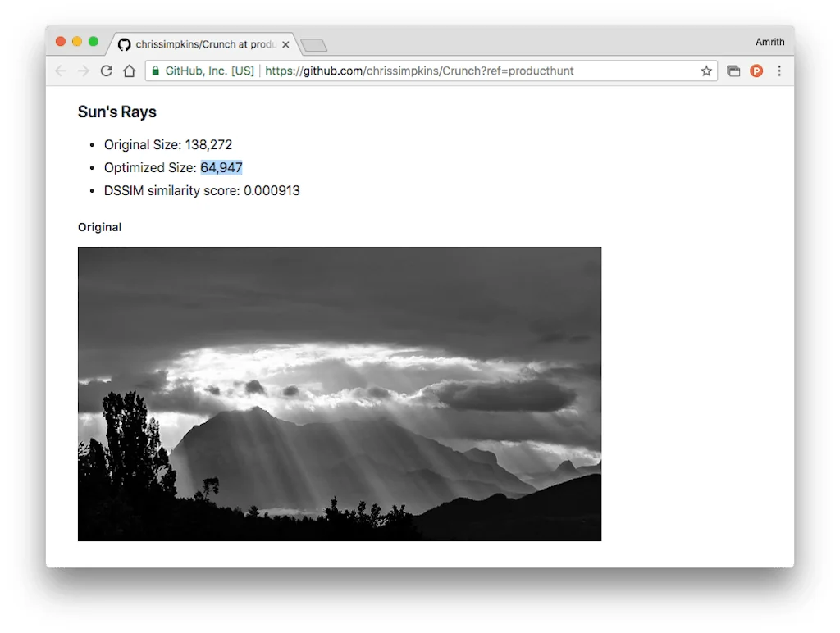
Task: Click the GitHub octocat favicon on the tab
Action: [x=124, y=44]
